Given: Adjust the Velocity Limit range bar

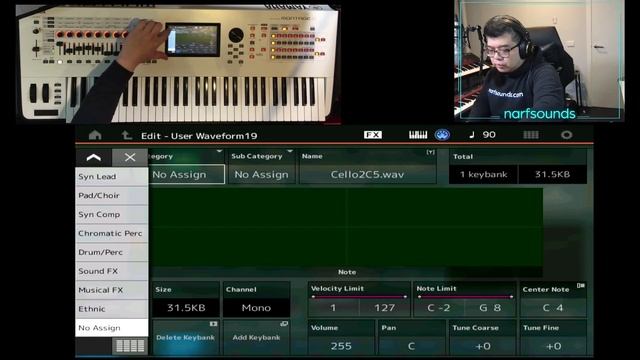Looking at the screenshot, I should [359, 297].
